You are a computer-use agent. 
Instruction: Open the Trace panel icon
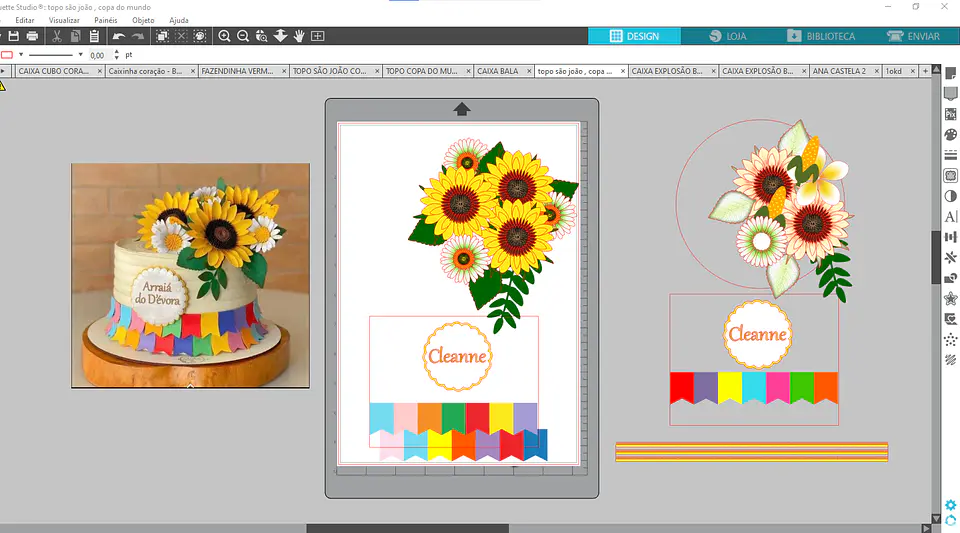(950, 176)
